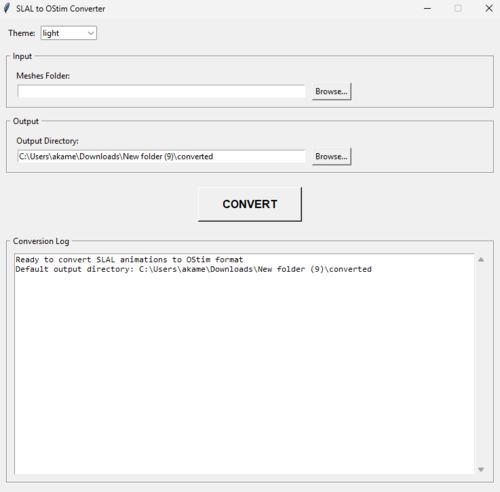Click the 'Ready to convert SLAL animations' log line
The width and height of the screenshot is (500, 492).
tap(129, 260)
